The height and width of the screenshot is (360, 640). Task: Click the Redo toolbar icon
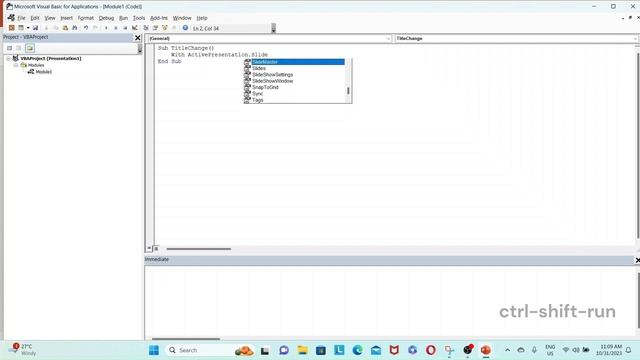pyautogui.click(x=95, y=28)
